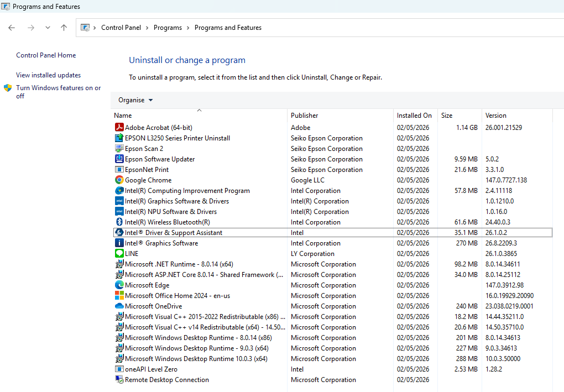Sort by Installed On column header
Viewport: 564px width, 392px height.
tap(415, 115)
